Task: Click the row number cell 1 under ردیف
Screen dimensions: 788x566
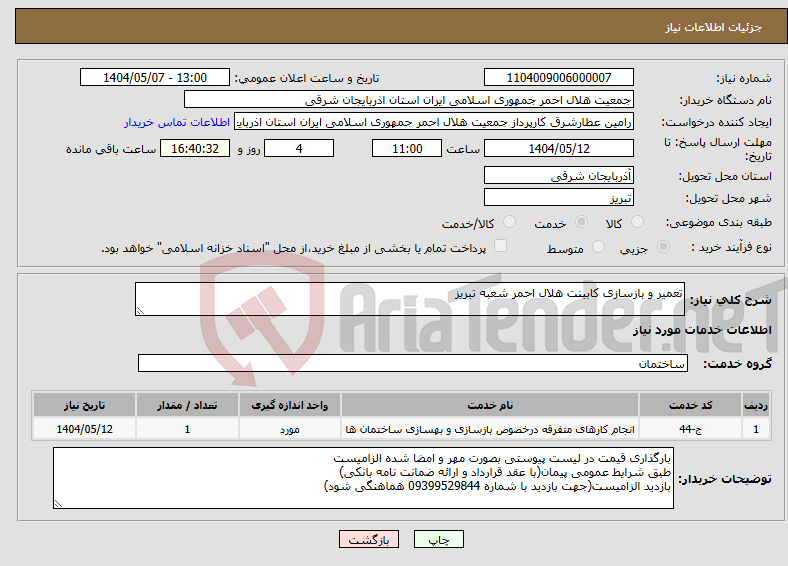Action: click(x=756, y=429)
